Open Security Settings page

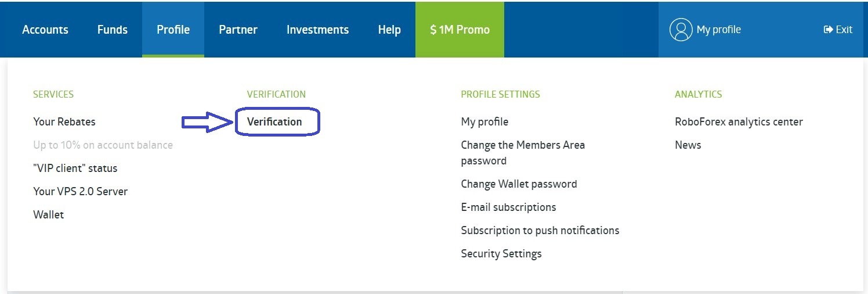[501, 254]
